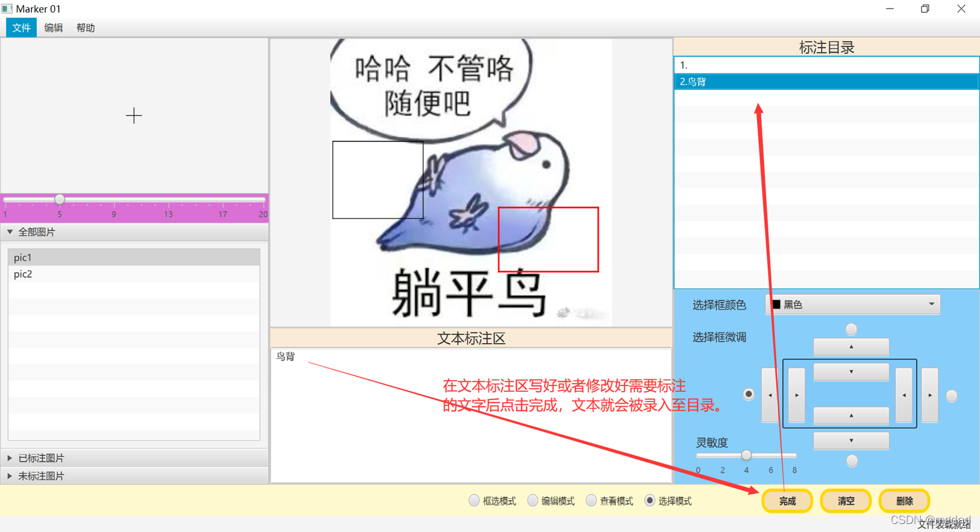980x532 pixels.
Task: Click inside the black selection box on the image
Action: (x=378, y=180)
